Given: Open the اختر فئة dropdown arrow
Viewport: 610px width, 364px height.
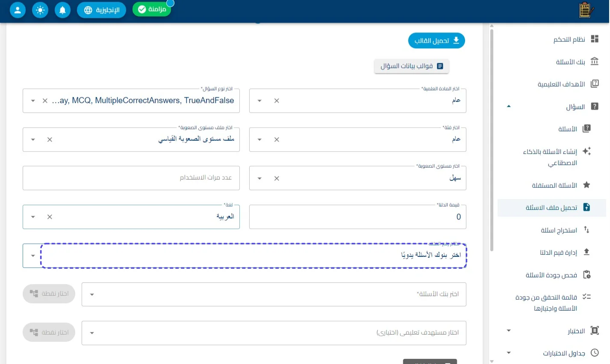Looking at the screenshot, I should coord(259,140).
